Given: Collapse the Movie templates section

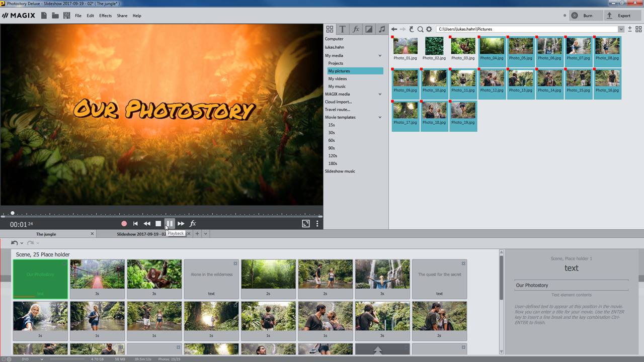Looking at the screenshot, I should point(380,117).
